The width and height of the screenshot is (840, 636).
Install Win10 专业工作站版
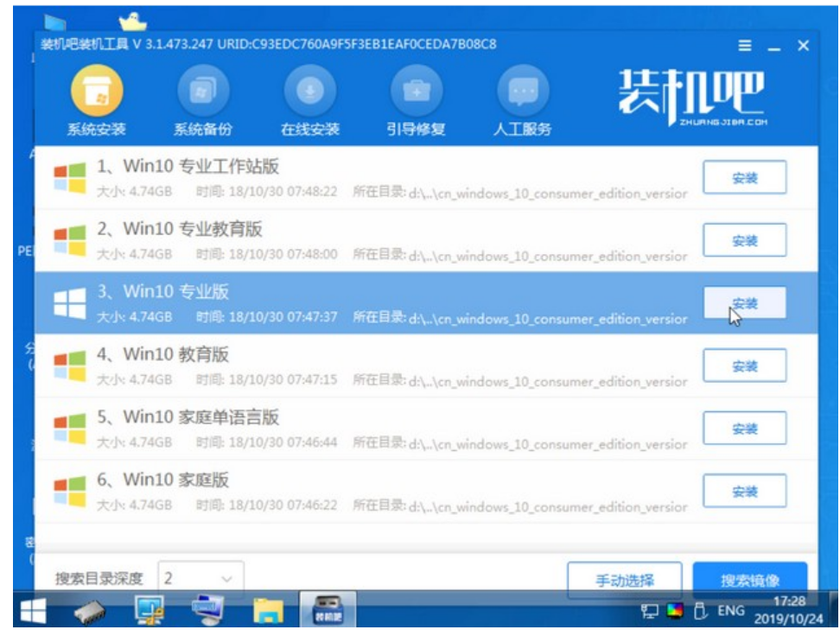pos(745,177)
